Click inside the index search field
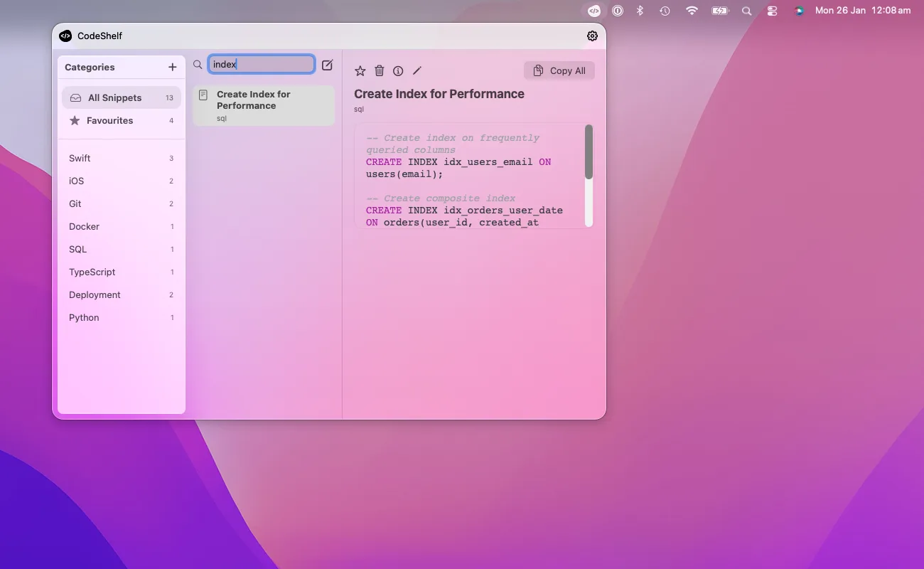This screenshot has width=924, height=569. [x=261, y=64]
